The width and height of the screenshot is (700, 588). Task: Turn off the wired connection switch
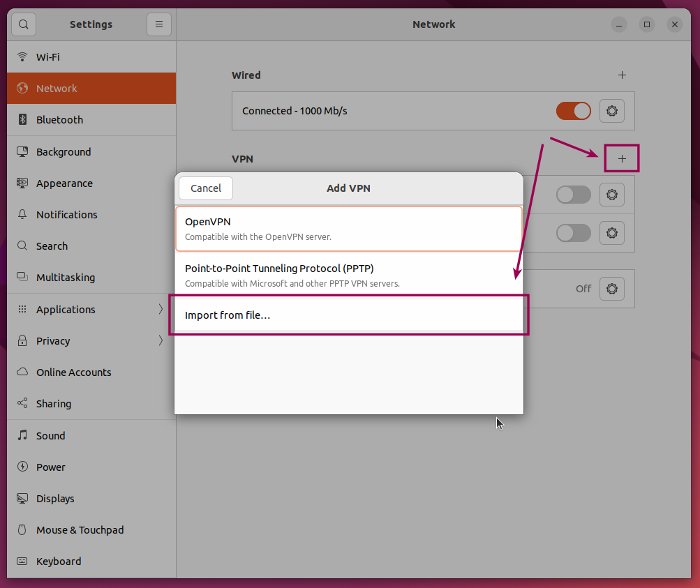click(573, 111)
